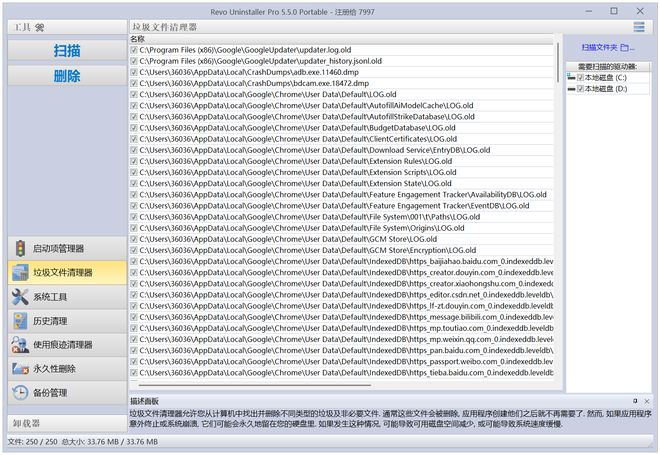Select https_editor.csdn.net IndexedDB row
The image size is (660, 455).
(341, 295)
